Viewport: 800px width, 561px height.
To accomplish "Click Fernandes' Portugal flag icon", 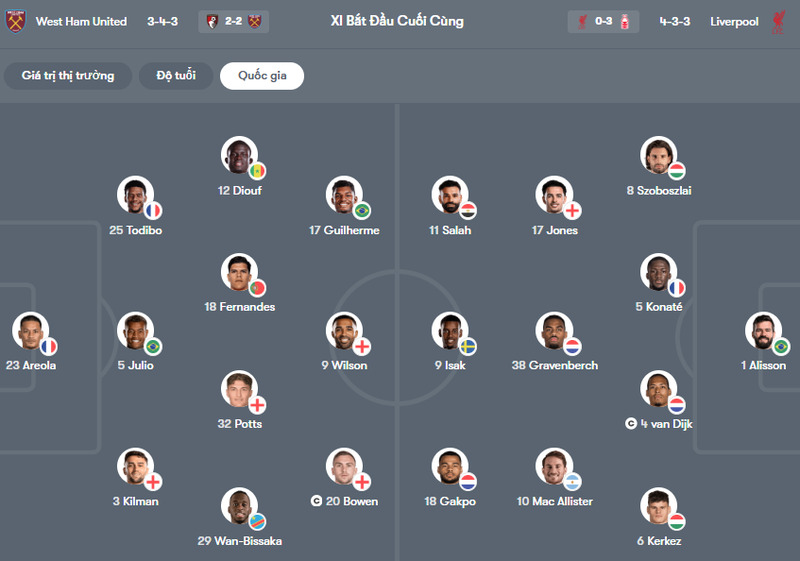I will tap(257, 289).
